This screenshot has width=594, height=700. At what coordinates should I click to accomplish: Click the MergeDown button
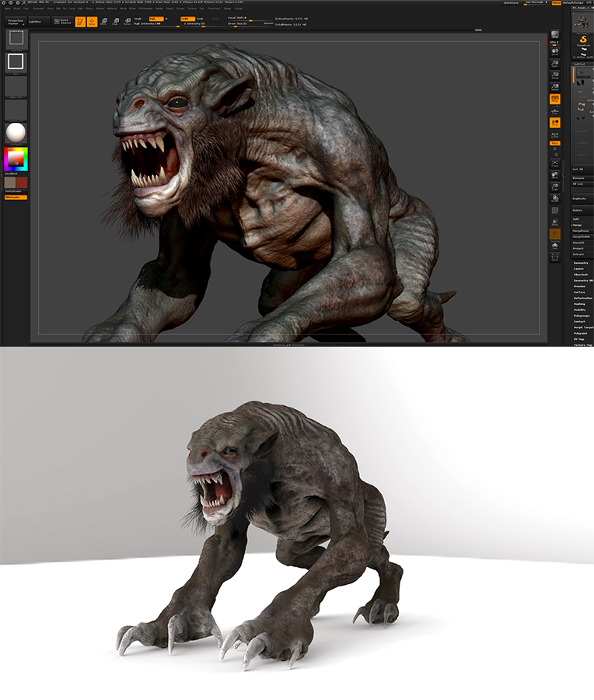click(x=582, y=231)
